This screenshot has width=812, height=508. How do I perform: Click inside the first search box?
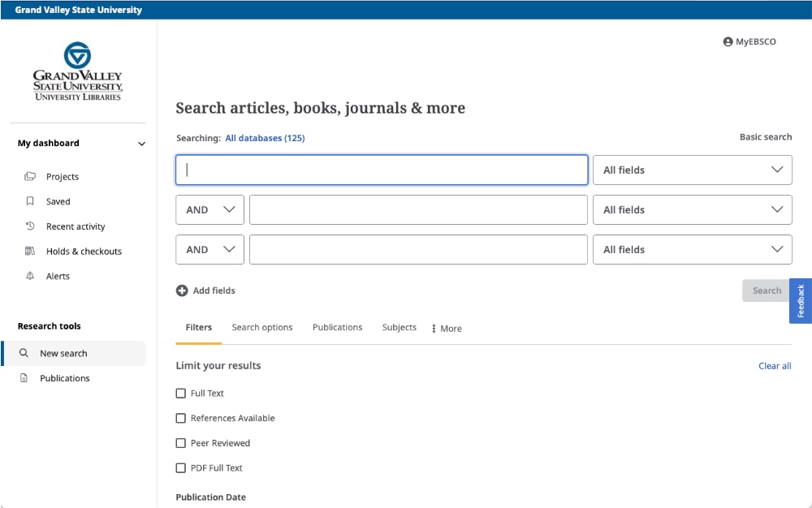pos(382,170)
